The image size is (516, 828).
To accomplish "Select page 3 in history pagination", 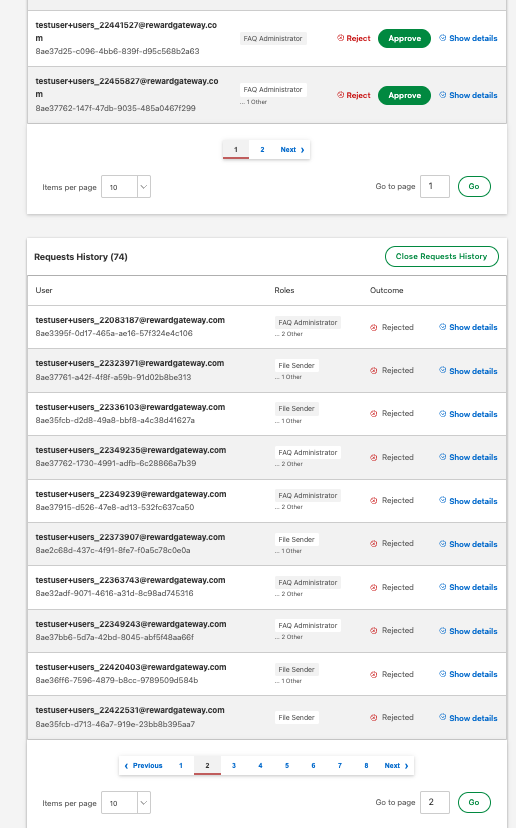I will pyautogui.click(x=233, y=766).
